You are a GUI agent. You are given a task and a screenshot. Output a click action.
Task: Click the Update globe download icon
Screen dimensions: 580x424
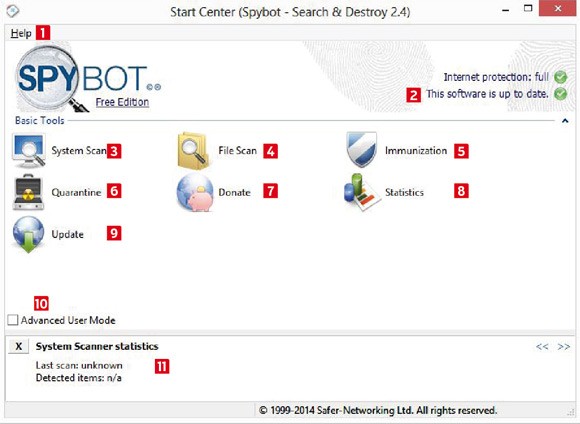pyautogui.click(x=28, y=235)
